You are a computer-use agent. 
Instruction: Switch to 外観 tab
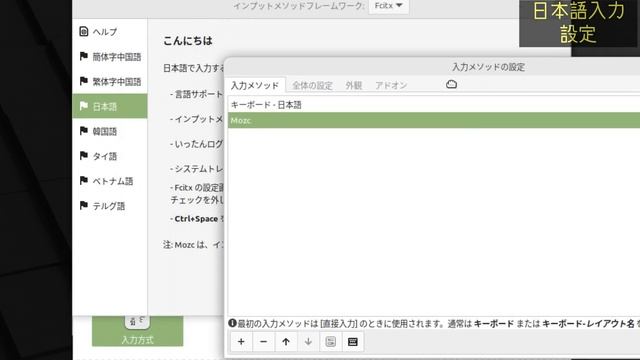coord(353,85)
